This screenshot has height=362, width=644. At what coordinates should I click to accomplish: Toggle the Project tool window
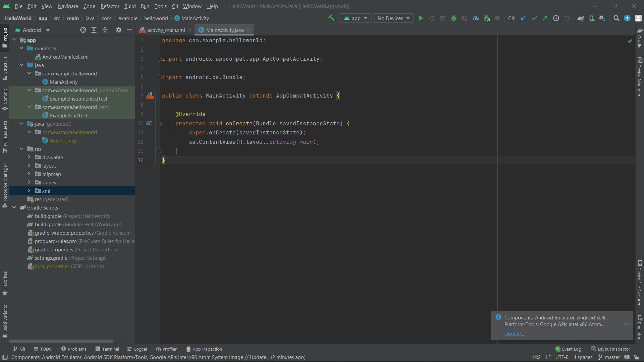coord(5,37)
